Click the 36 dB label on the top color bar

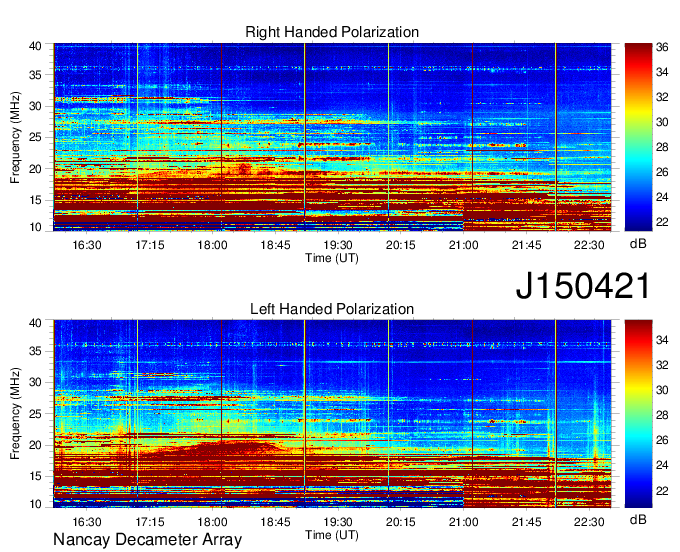pyautogui.click(x=662, y=47)
